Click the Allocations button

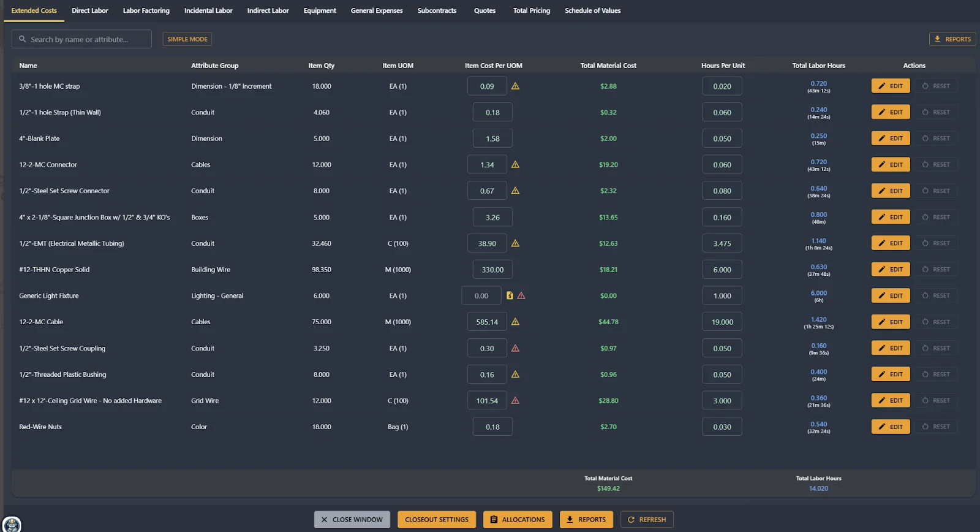point(518,520)
